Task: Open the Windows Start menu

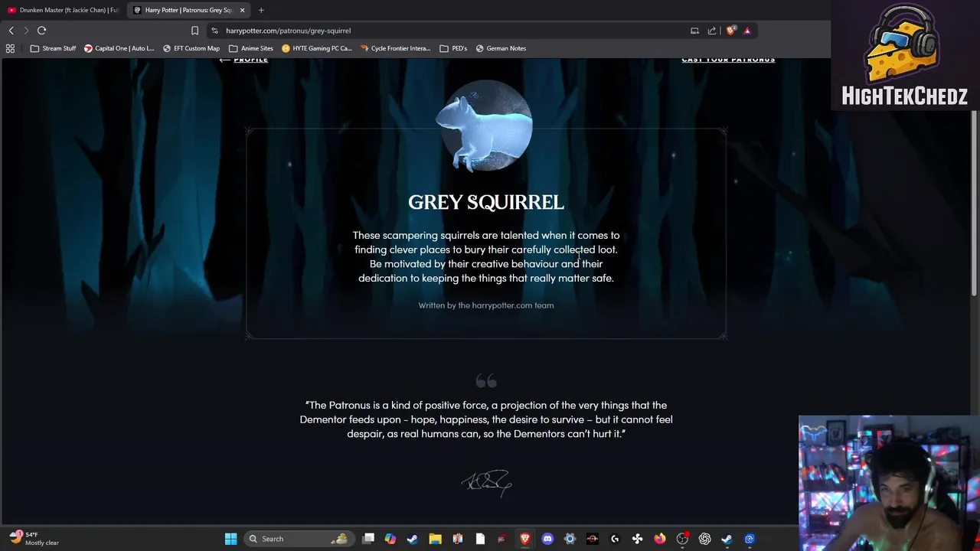Action: (x=230, y=539)
